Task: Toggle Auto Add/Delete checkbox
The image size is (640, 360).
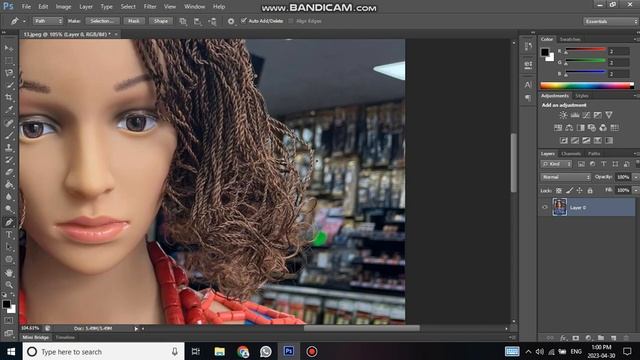Action: click(244, 20)
